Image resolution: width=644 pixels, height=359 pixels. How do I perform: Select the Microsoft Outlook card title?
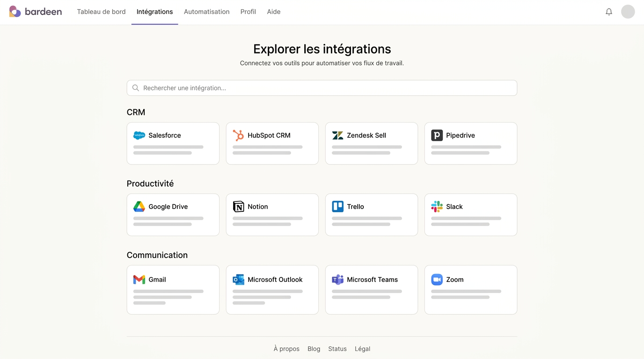point(275,280)
